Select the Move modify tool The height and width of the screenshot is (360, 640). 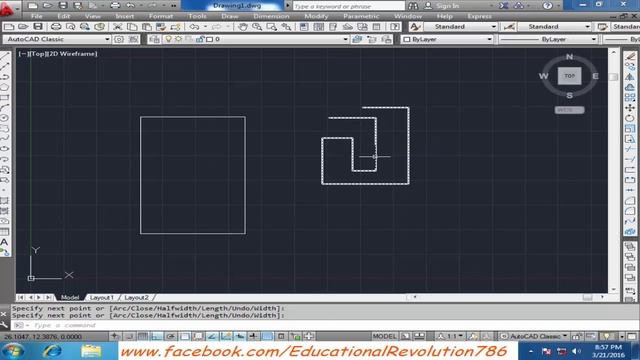coord(630,108)
